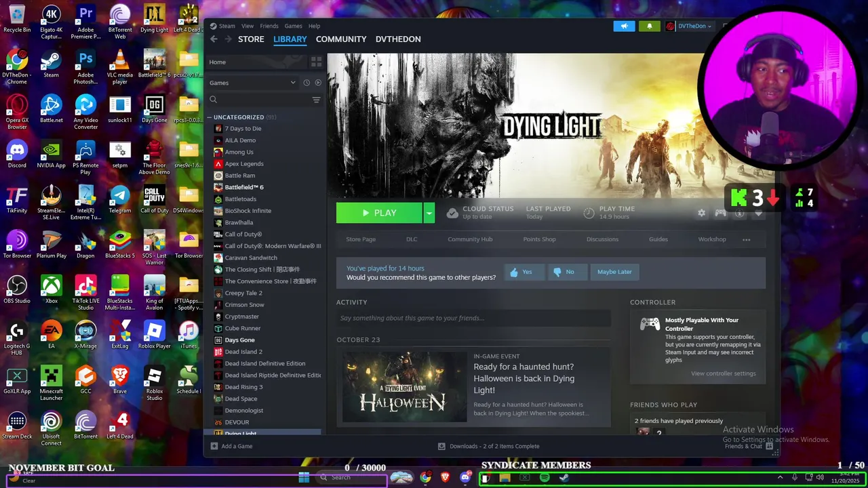
Task: Choose Maybe Later for recommendation
Action: point(614,272)
